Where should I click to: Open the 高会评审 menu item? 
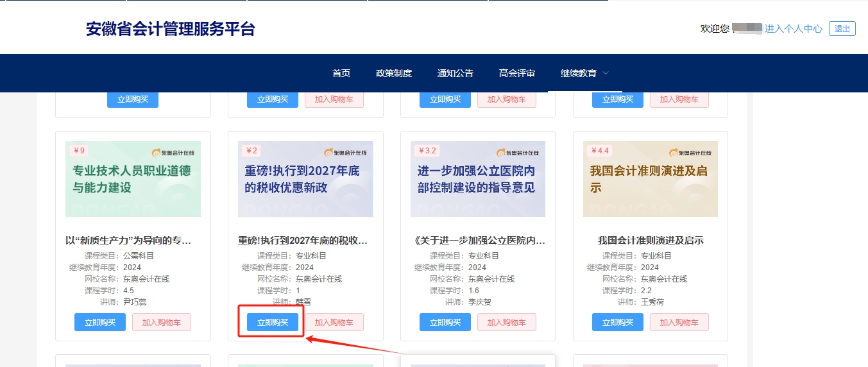pos(517,73)
